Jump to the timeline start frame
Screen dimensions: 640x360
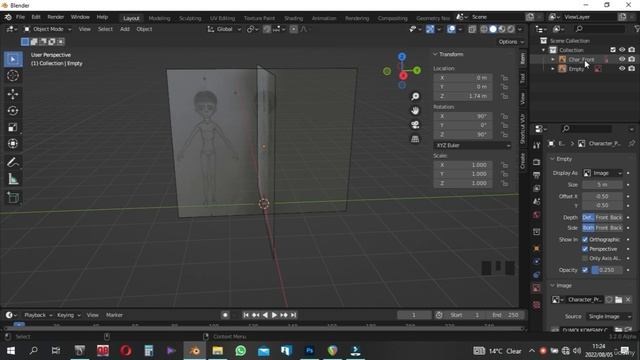pyautogui.click(x=246, y=315)
